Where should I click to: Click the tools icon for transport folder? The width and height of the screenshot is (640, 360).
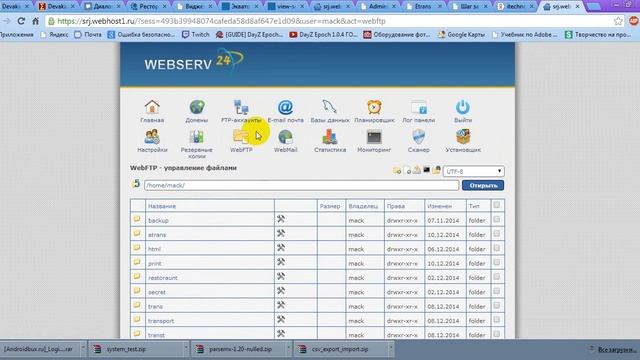(x=281, y=320)
